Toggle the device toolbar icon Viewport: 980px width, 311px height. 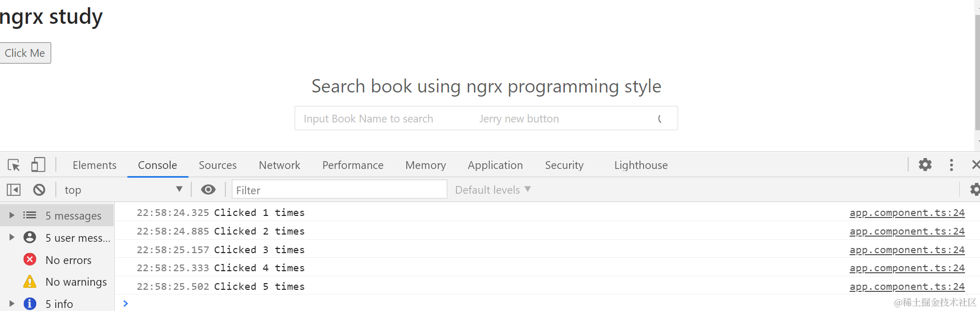coord(38,165)
